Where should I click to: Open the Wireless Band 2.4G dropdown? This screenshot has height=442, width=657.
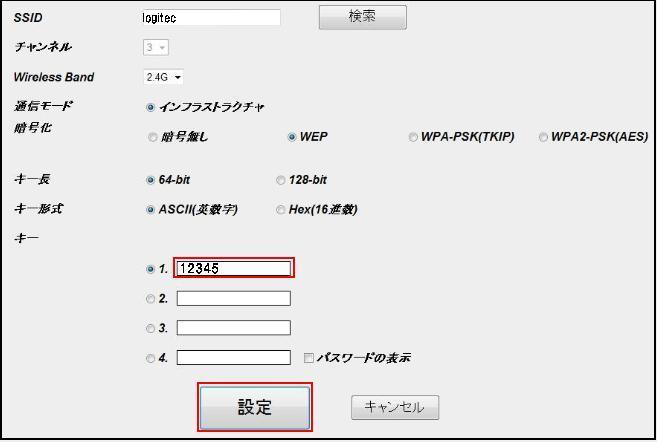(x=163, y=77)
